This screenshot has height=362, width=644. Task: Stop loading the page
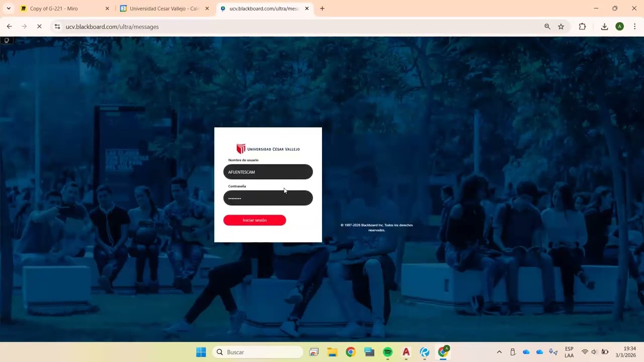pos(39,27)
